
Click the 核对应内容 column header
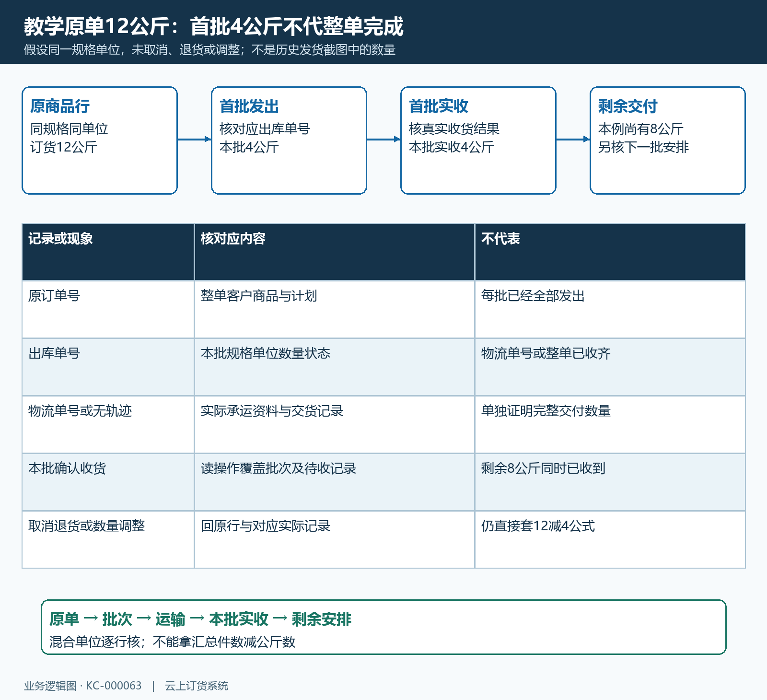coord(335,252)
